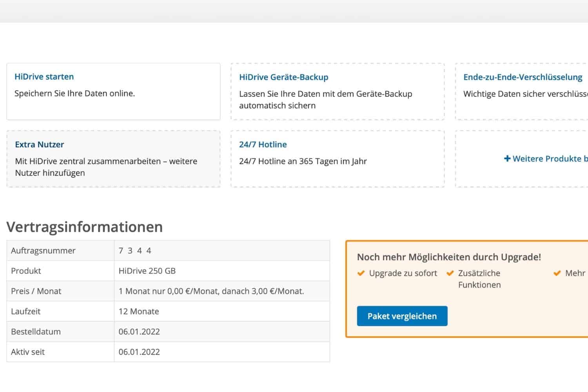Click the Noch mehr Möglichkeiten durch Upgrade heading

449,257
